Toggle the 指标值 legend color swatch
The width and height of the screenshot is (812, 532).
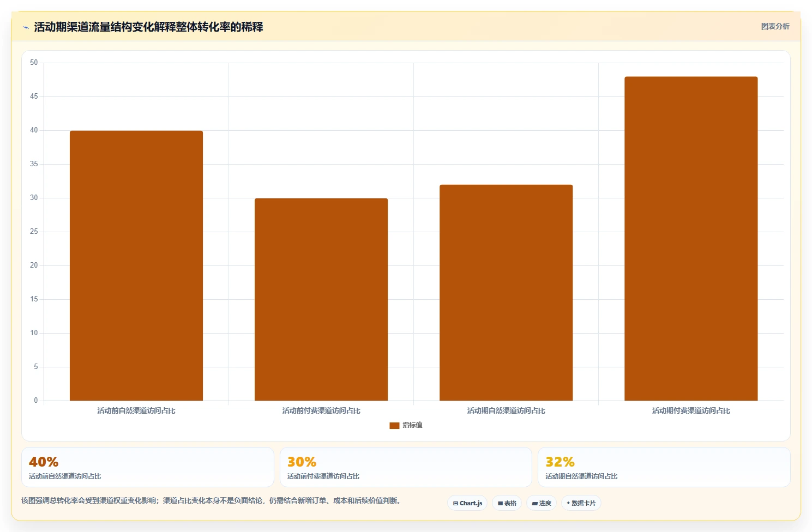pos(394,426)
